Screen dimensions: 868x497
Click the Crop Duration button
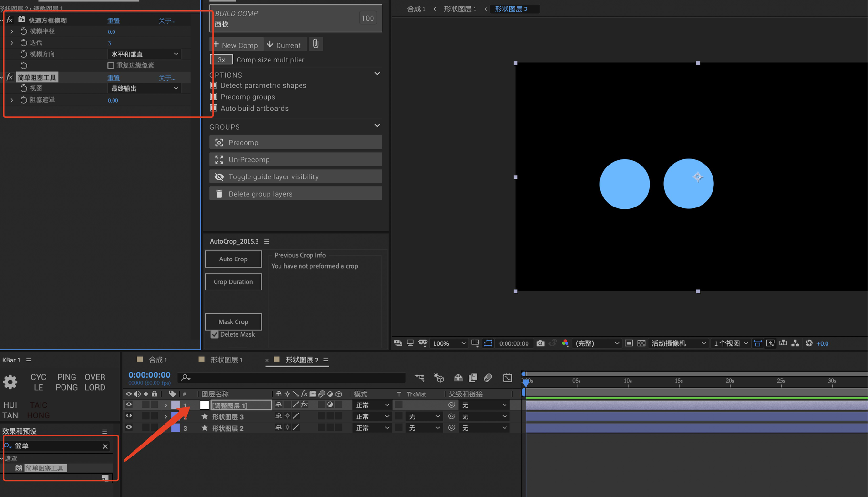point(233,282)
